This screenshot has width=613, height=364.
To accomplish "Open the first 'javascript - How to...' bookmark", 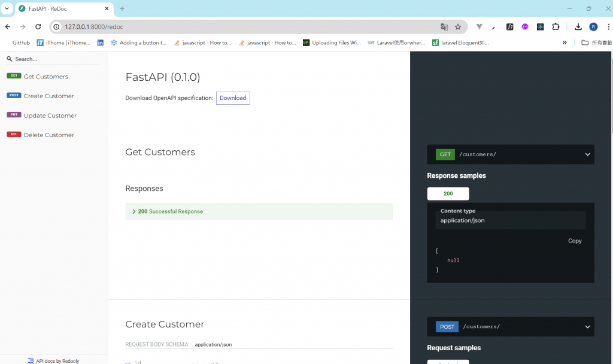I will tap(202, 43).
